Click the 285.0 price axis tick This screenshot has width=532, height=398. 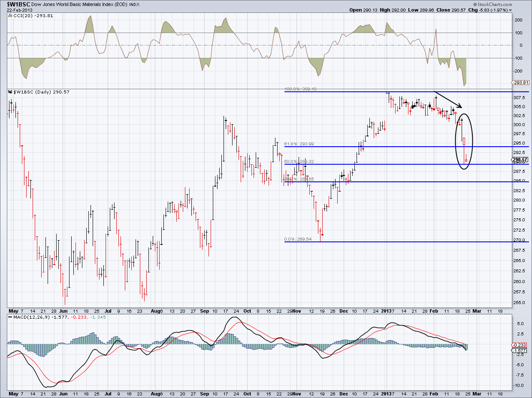pos(520,181)
